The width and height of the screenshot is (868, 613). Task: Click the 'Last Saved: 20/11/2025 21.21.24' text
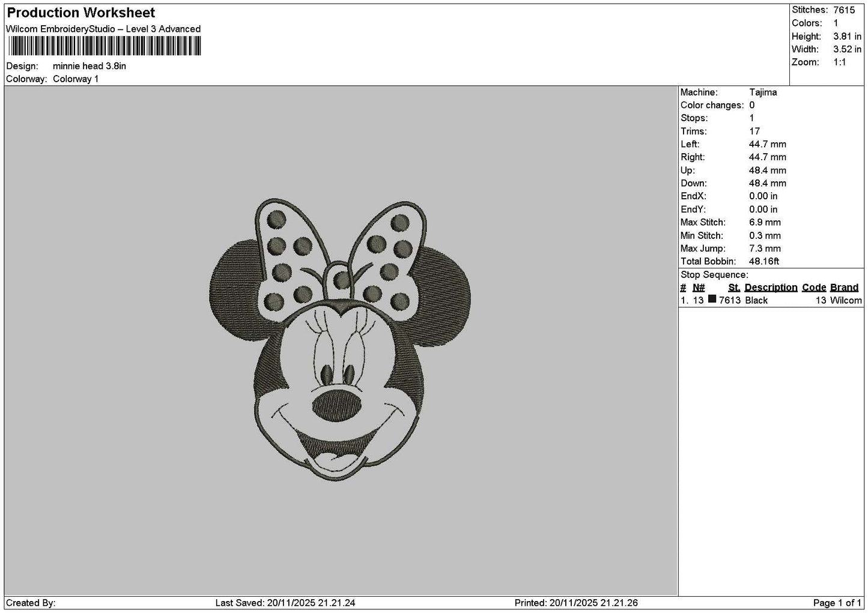click(x=285, y=603)
